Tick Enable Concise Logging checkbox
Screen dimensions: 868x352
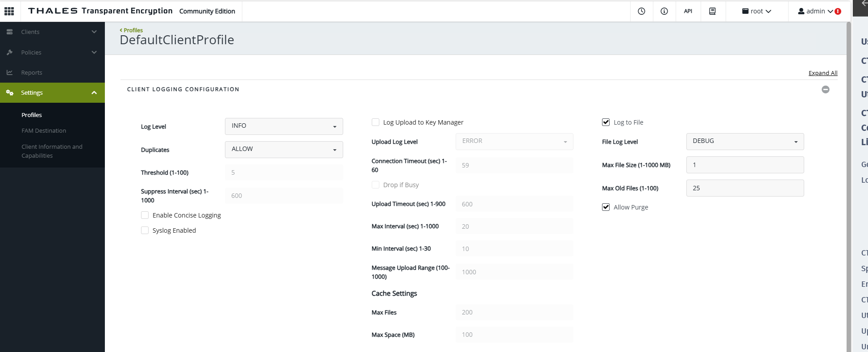click(145, 215)
